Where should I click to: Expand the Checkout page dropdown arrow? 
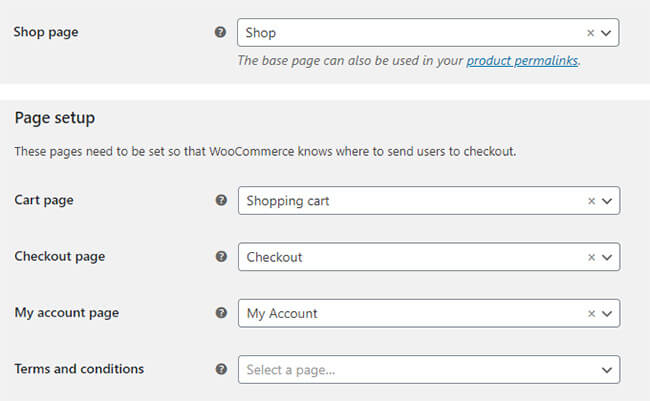pyautogui.click(x=607, y=258)
